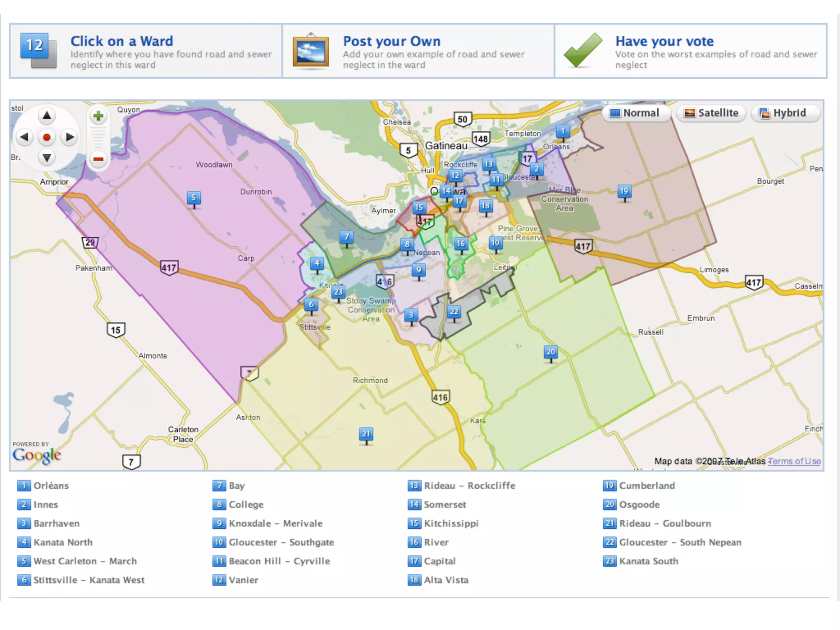The height and width of the screenshot is (630, 840).
Task: Select ward 19 pin near Cumberland
Action: 624,191
